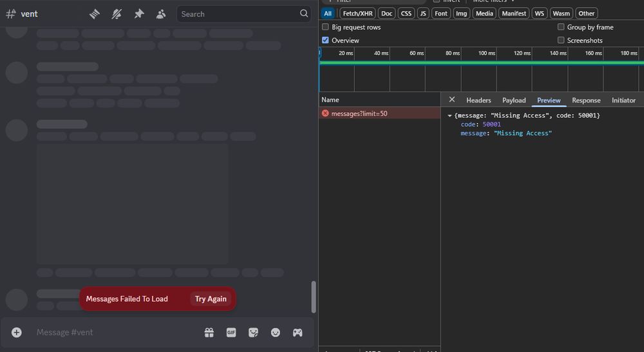The image size is (644, 352).
Task: Filter by Doc requests
Action: point(386,13)
